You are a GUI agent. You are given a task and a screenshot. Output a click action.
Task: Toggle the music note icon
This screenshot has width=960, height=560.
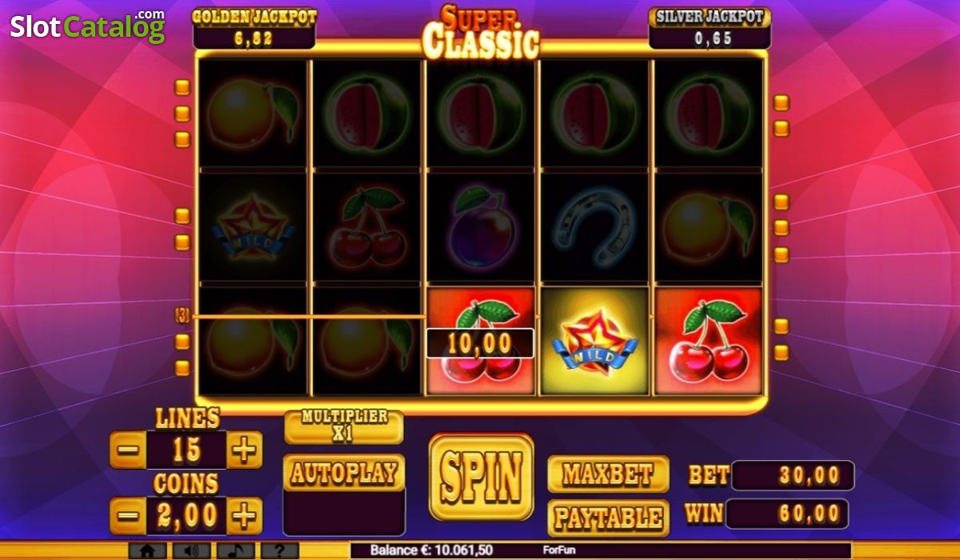(235, 550)
